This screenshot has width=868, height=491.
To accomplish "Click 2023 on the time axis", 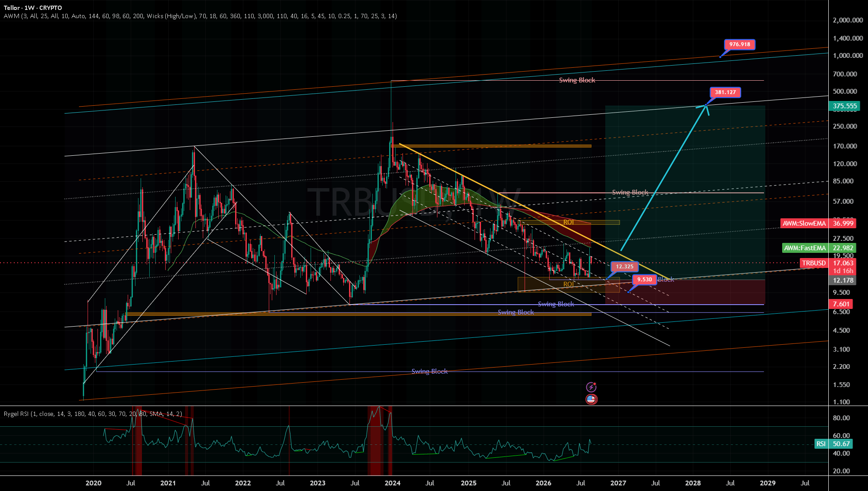I will coord(318,483).
